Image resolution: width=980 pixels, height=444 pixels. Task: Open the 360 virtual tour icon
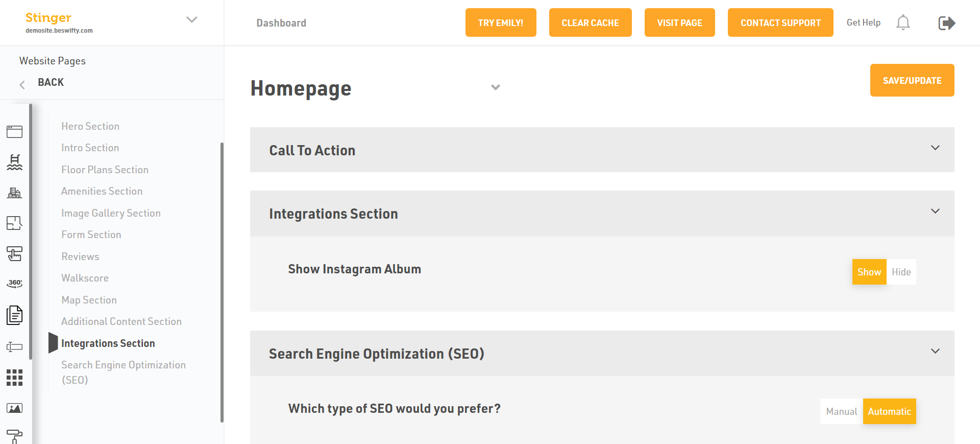click(14, 284)
